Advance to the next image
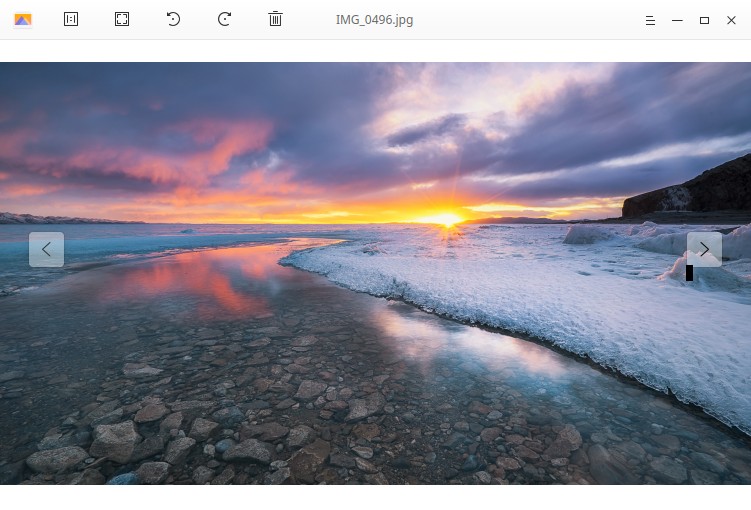 click(704, 250)
